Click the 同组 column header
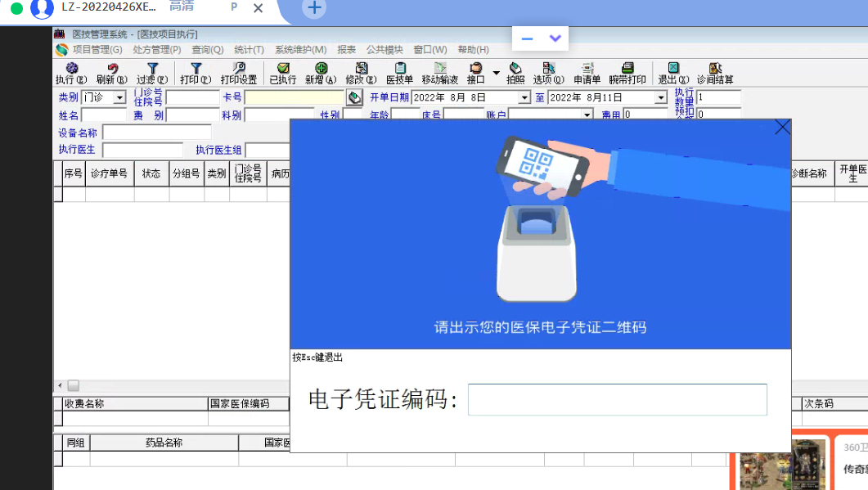 pyautogui.click(x=76, y=443)
